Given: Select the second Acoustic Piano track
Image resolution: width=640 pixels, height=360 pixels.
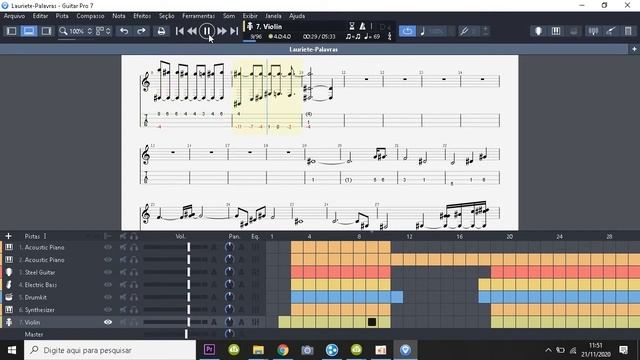Looking at the screenshot, I should (44, 260).
